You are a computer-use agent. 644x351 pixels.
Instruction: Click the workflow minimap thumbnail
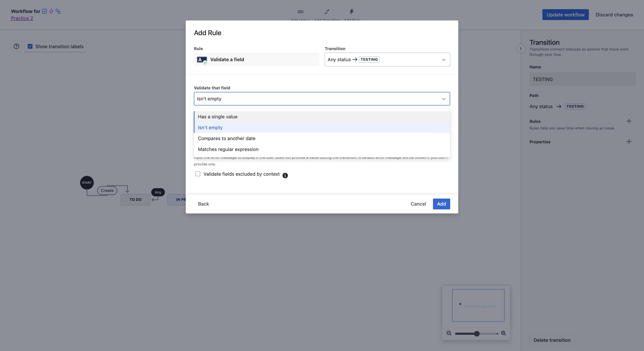(478, 305)
